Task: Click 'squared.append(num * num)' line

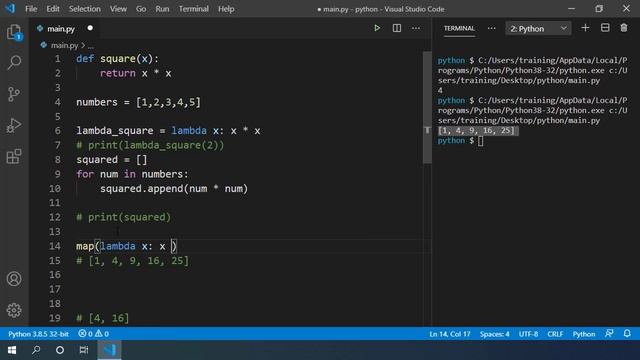Action: 174,189
